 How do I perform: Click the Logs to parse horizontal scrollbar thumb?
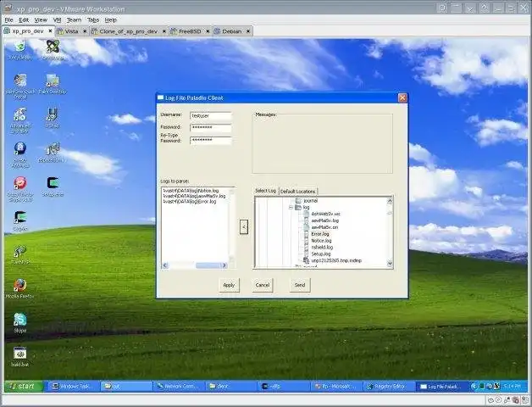click(208, 265)
